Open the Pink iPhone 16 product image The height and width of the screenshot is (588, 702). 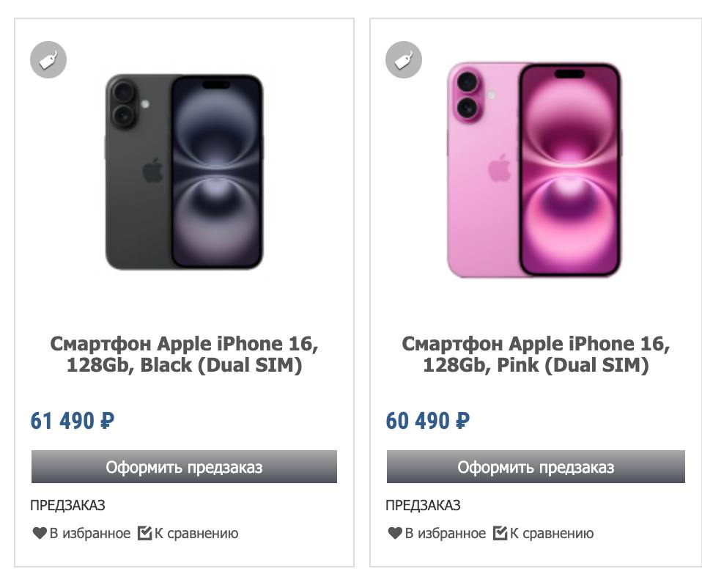click(x=535, y=172)
